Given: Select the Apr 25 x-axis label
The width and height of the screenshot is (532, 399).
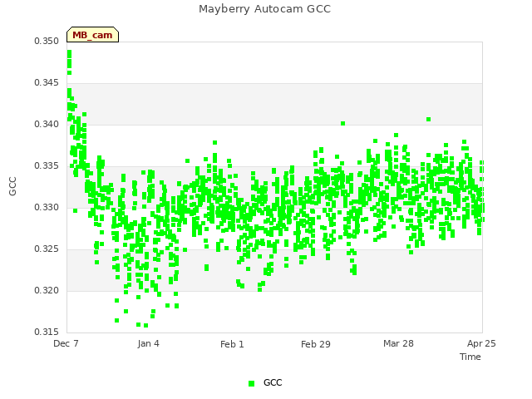Looking at the screenshot, I should point(481,343).
